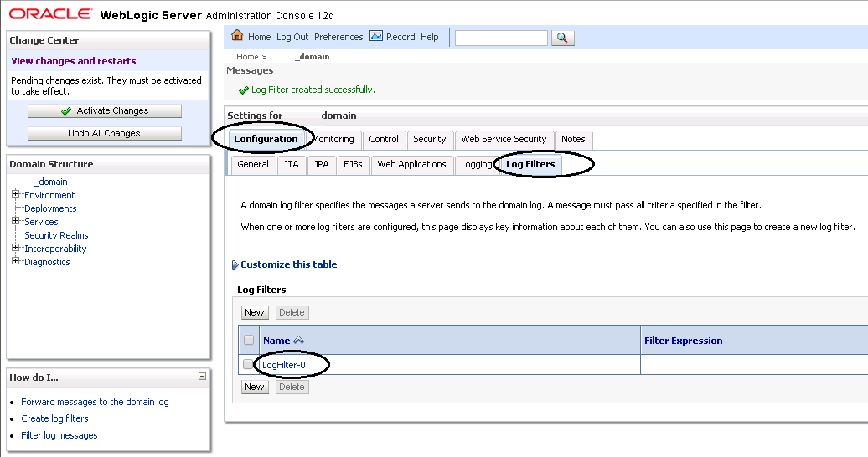Image resolution: width=868 pixels, height=457 pixels.
Task: Click Forward messages to the domain log
Action: coord(95,403)
